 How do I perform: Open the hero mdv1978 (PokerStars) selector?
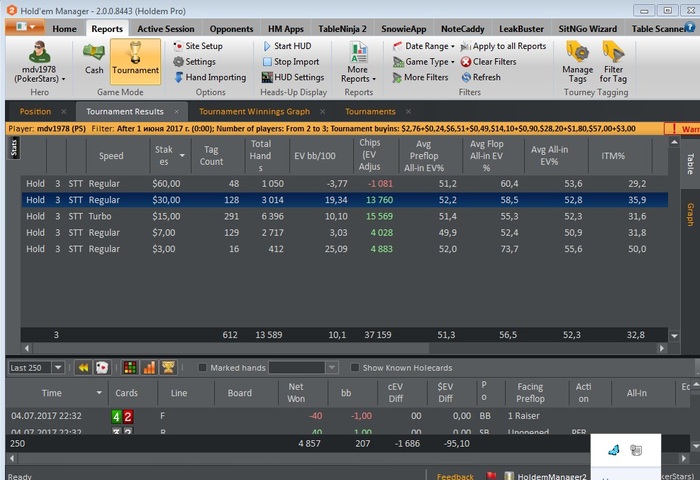(39, 62)
